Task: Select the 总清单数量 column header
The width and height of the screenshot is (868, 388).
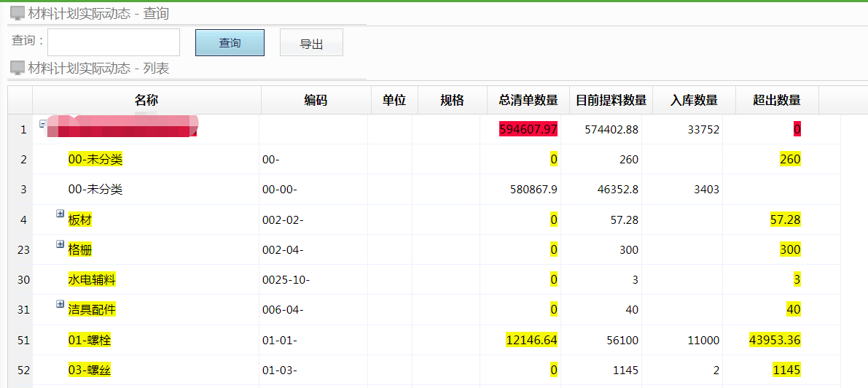Action: click(x=528, y=101)
